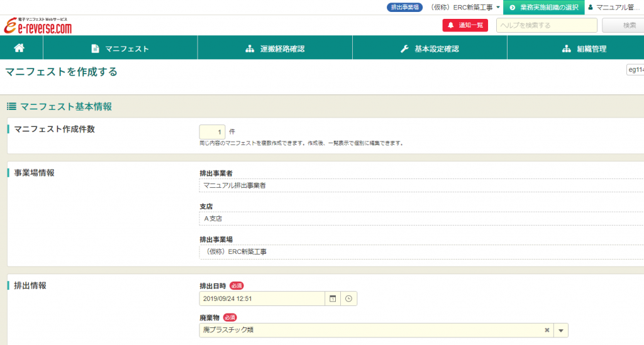Click the 排出日時 date text field
The image size is (644, 345).
(x=262, y=299)
